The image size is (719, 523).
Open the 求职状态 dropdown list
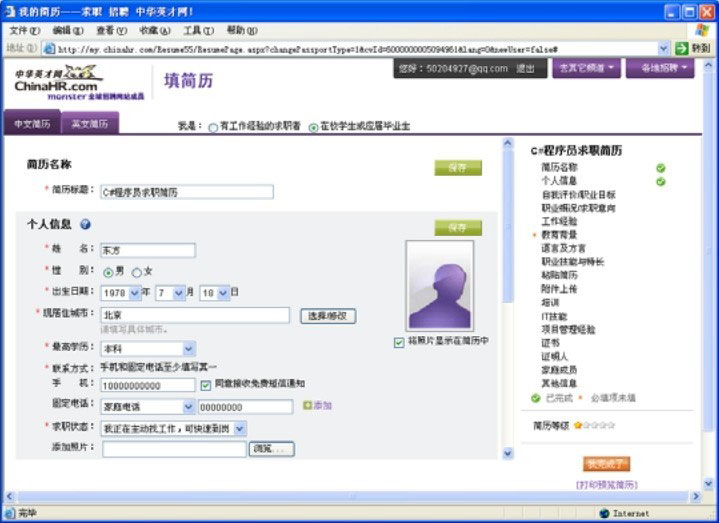[x=239, y=428]
